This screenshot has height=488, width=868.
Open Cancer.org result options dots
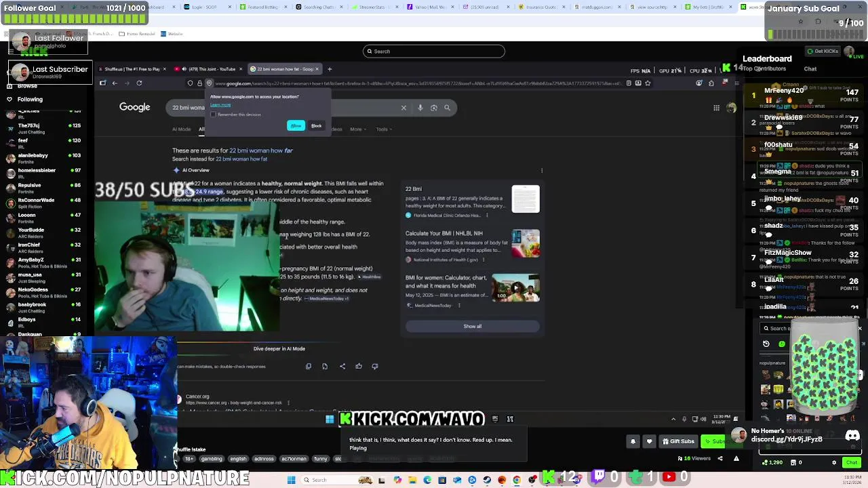(288, 403)
